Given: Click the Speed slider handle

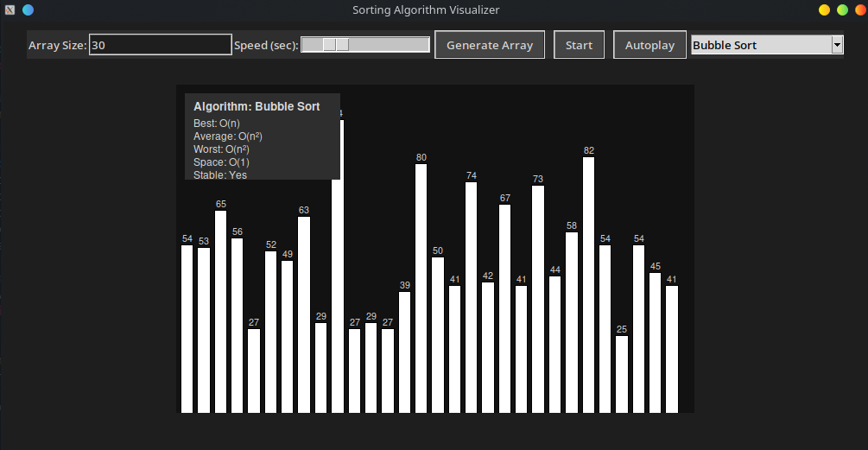Looking at the screenshot, I should 336,45.
